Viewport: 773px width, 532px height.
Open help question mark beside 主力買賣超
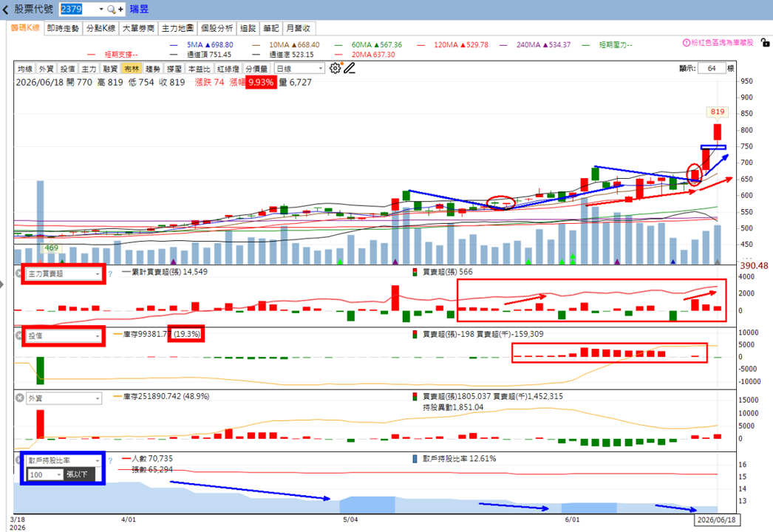[x=110, y=273]
